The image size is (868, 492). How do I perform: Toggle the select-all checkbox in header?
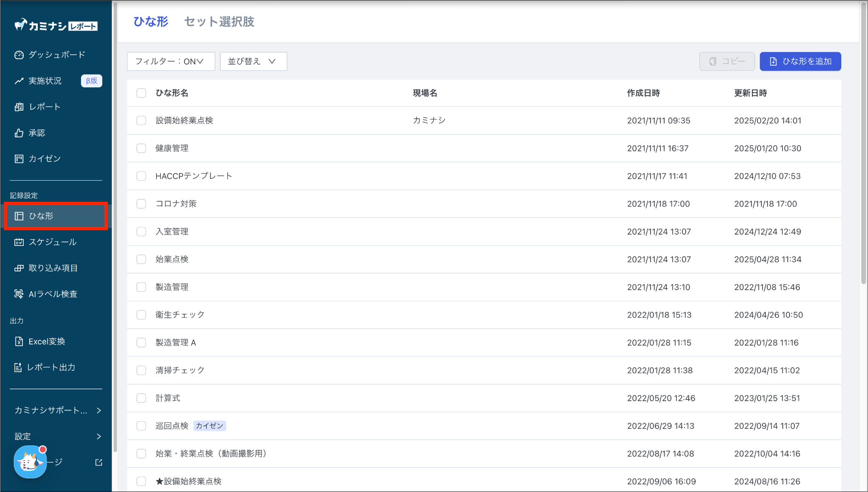(141, 93)
